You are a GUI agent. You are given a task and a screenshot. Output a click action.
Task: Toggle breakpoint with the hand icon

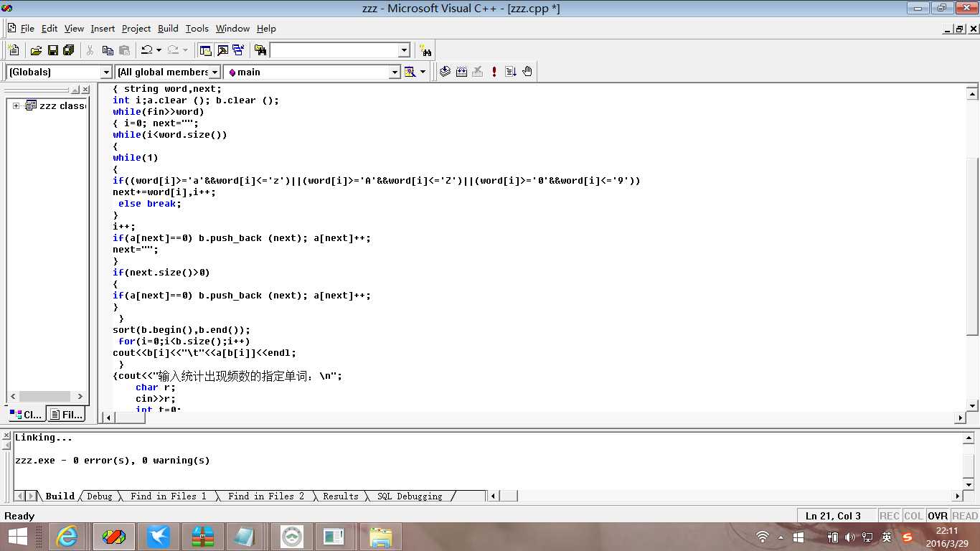tap(527, 72)
